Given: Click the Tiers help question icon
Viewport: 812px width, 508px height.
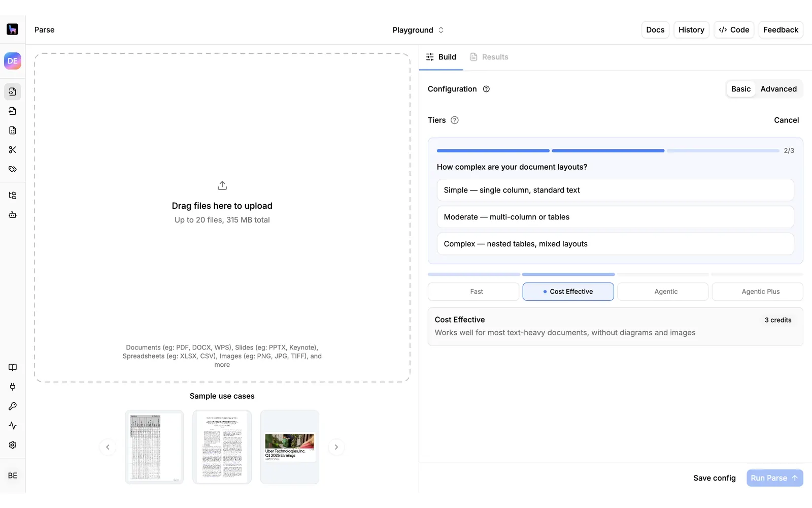Looking at the screenshot, I should (455, 120).
